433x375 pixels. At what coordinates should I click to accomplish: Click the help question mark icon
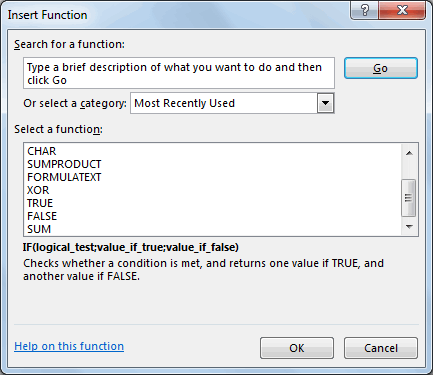365,10
